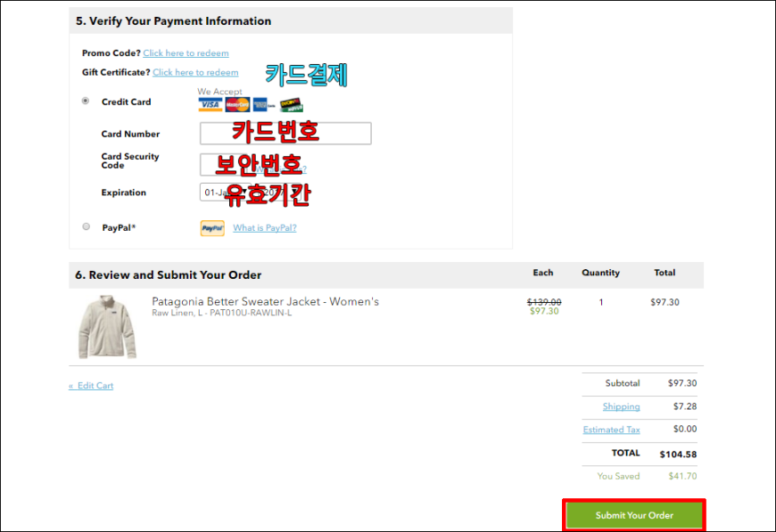Focus the Card Security Code field

[x=225, y=165]
